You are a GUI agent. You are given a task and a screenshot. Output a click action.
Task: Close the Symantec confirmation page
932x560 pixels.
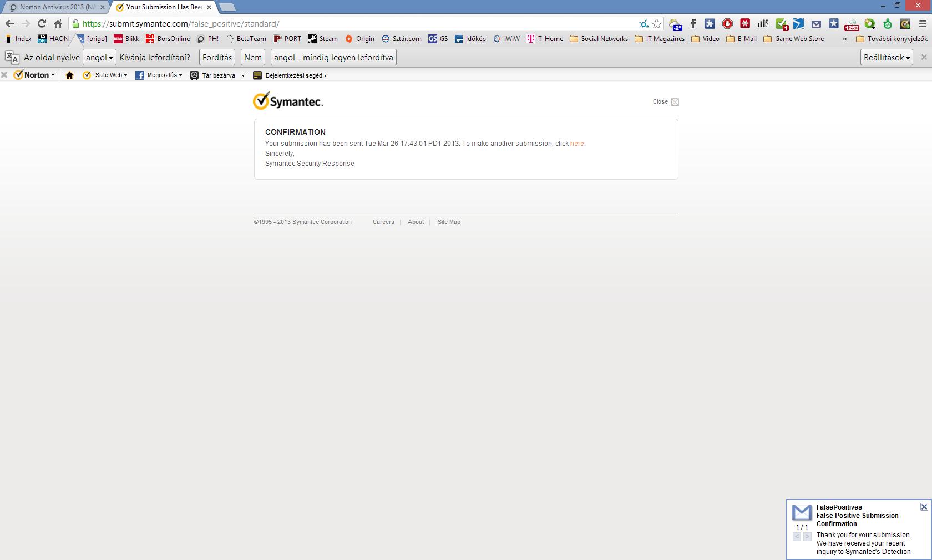click(x=666, y=102)
